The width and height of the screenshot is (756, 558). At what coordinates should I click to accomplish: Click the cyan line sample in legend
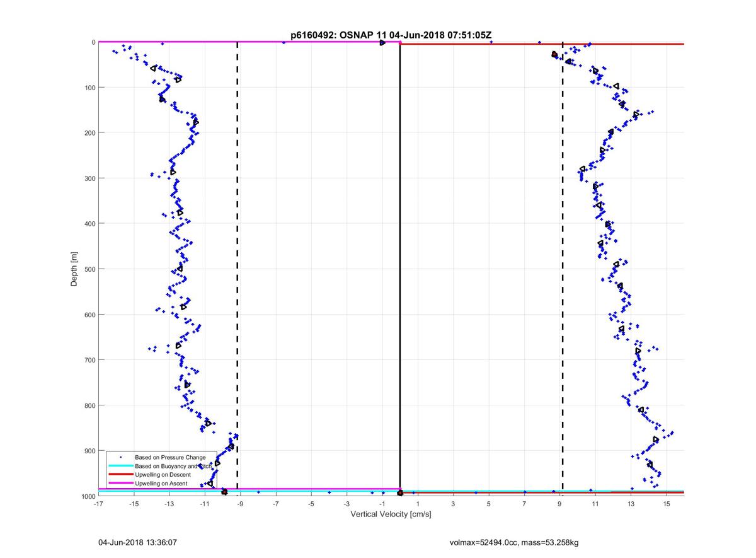point(120,465)
